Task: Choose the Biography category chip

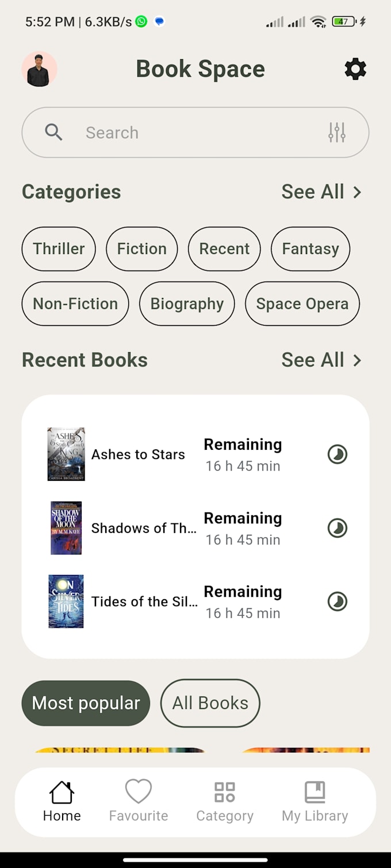Action: click(x=187, y=304)
